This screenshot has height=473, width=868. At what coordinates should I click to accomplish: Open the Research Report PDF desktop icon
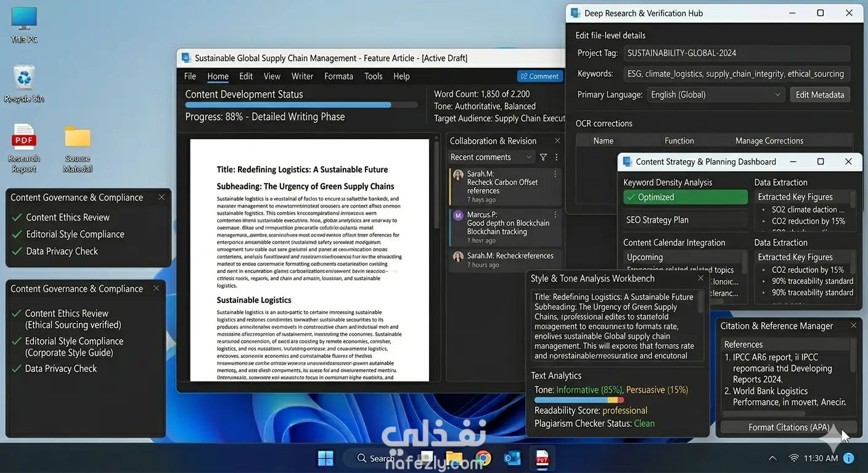(24, 148)
